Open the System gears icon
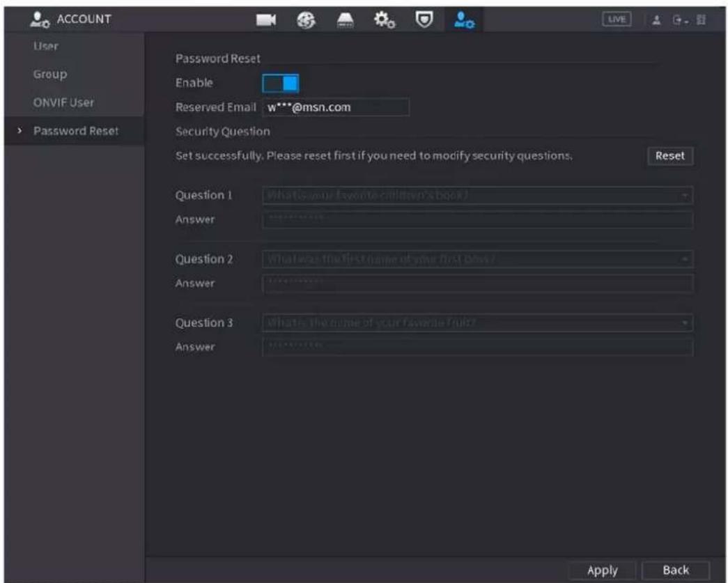The width and height of the screenshot is (728, 583). coord(385,20)
